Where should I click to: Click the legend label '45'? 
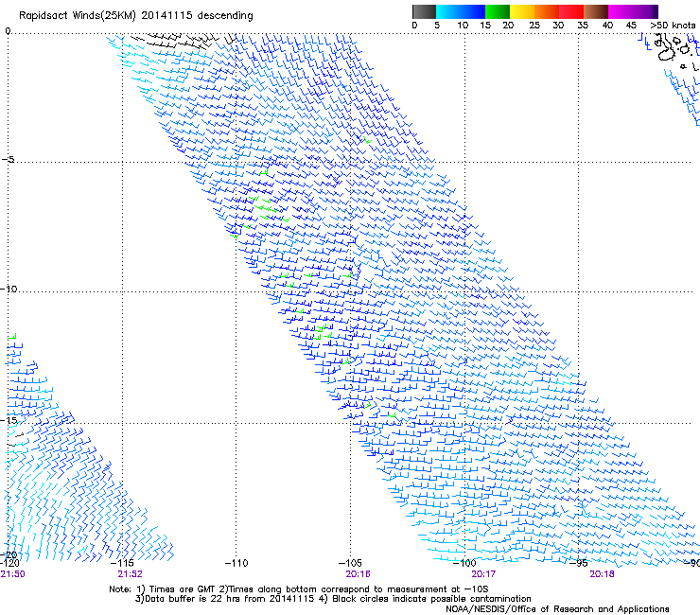631,26
